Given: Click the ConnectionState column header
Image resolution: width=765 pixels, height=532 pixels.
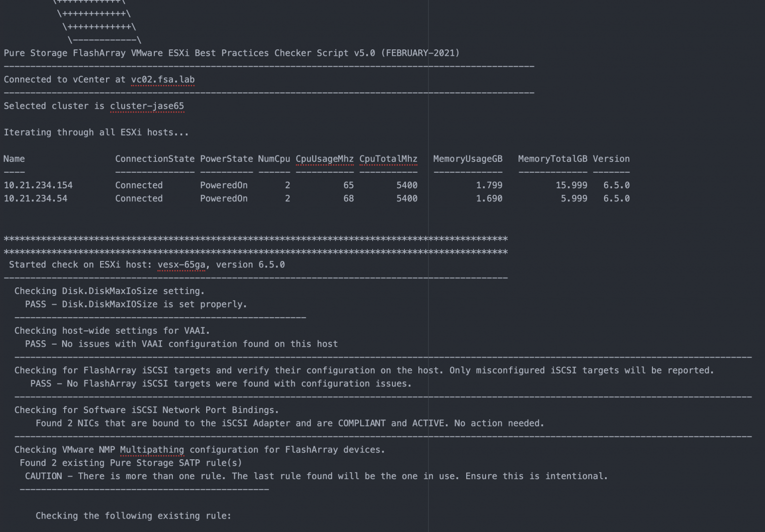Looking at the screenshot, I should click(154, 158).
